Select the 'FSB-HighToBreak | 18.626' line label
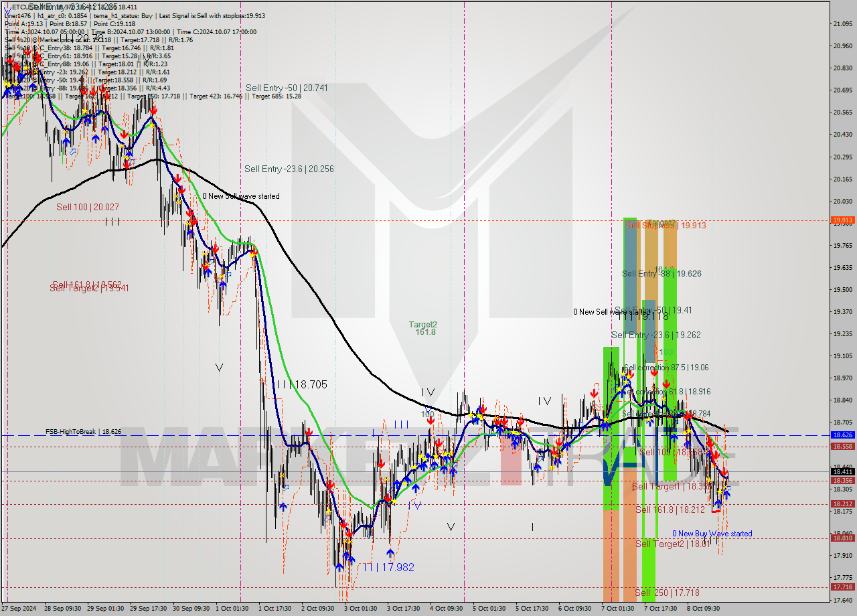 click(84, 432)
